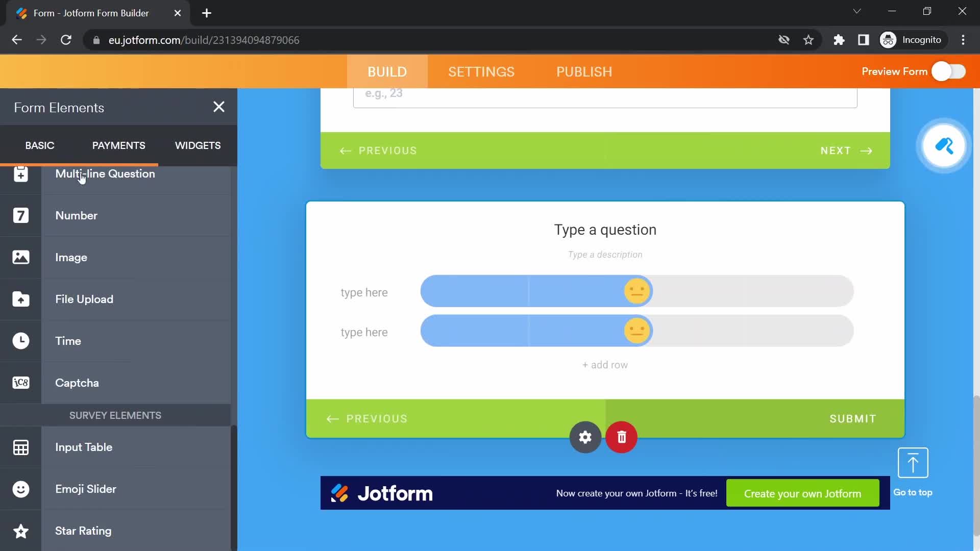Click the SETTINGS menu tab
The image size is (980, 551).
coord(481,71)
